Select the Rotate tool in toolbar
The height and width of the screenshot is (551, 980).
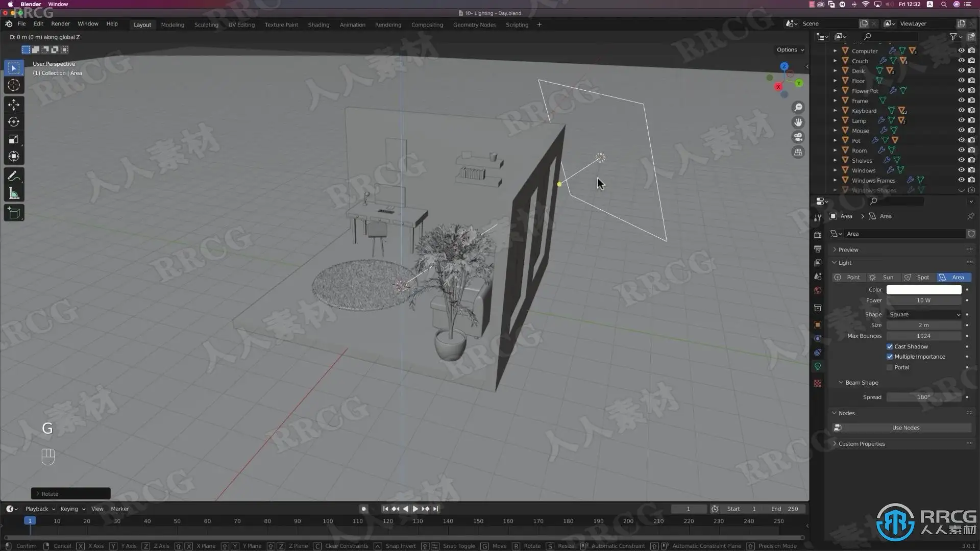coord(14,122)
